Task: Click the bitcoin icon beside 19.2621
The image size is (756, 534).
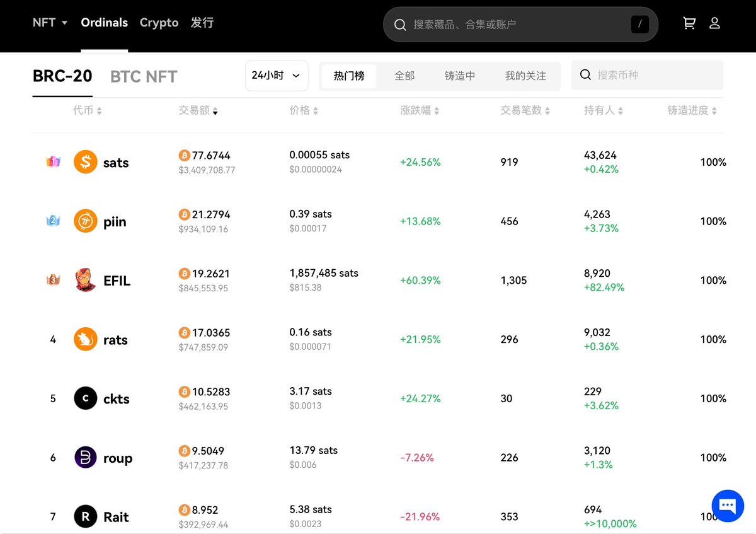Action: click(184, 274)
